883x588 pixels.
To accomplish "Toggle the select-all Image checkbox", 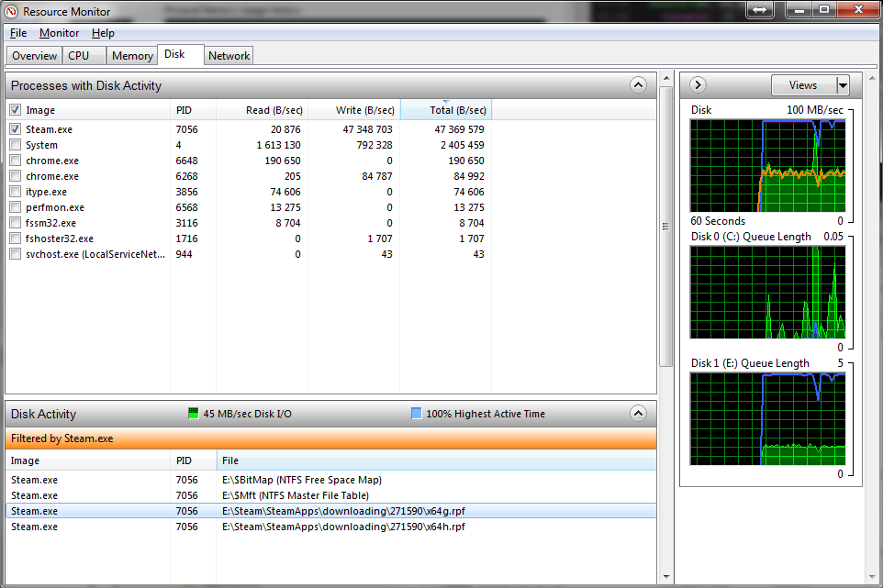I will click(16, 110).
